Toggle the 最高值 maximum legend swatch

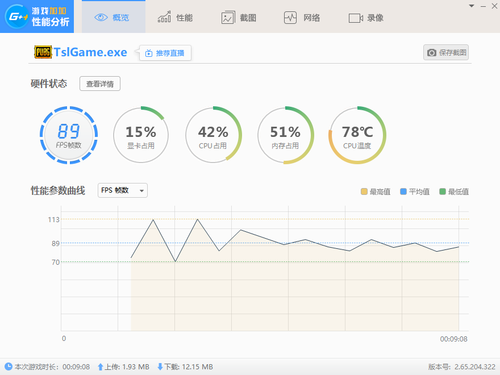click(364, 191)
